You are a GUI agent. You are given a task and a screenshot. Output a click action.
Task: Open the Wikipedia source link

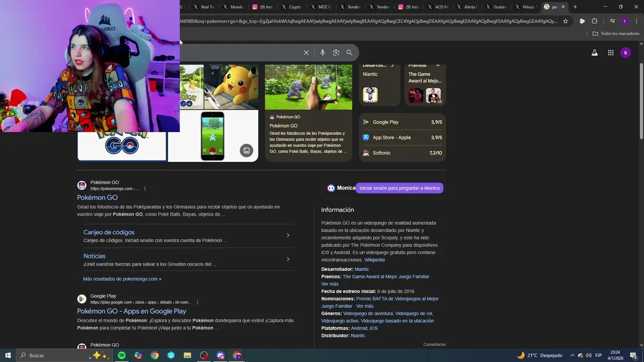point(374,260)
